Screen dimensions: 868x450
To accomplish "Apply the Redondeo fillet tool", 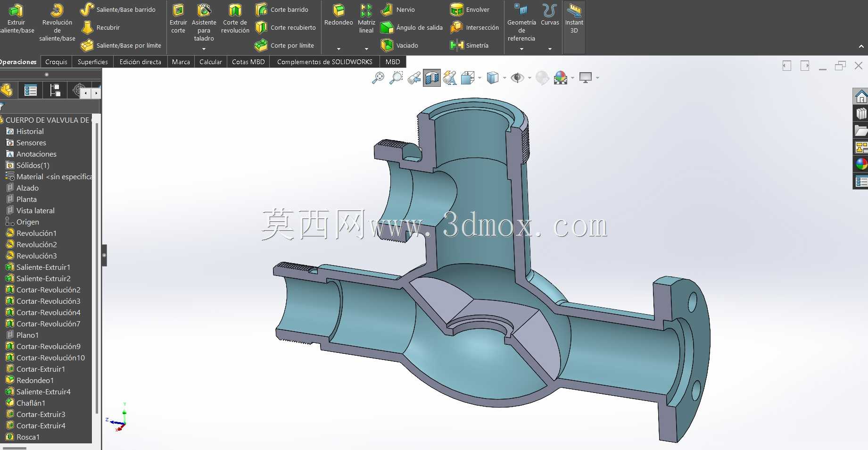I will (x=339, y=15).
